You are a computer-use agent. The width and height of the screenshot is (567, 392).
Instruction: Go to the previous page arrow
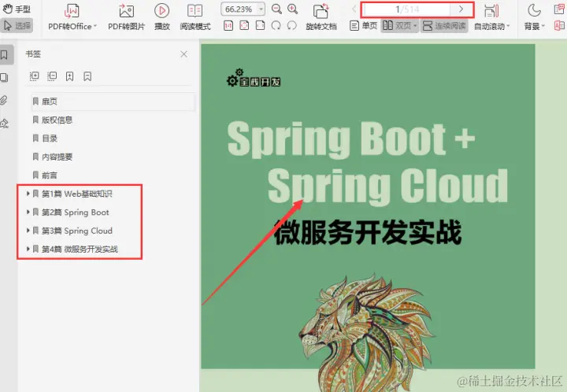coord(354,9)
